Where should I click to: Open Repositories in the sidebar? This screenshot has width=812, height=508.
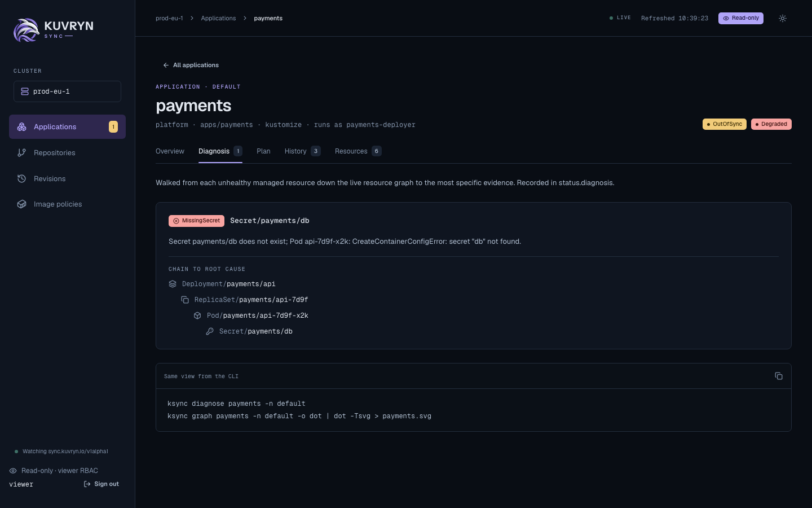coord(67,153)
